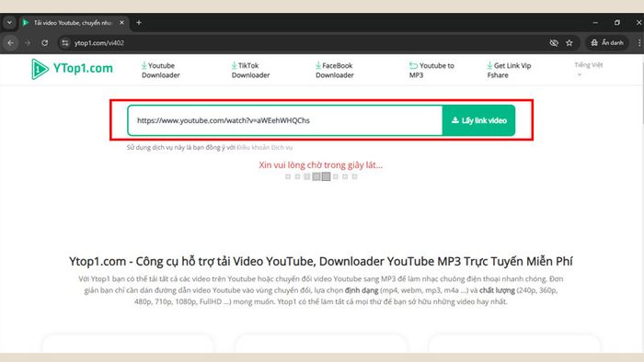Image resolution: width=644 pixels, height=362 pixels.
Task: Open Youtube Downloader menu item
Action: click(161, 70)
